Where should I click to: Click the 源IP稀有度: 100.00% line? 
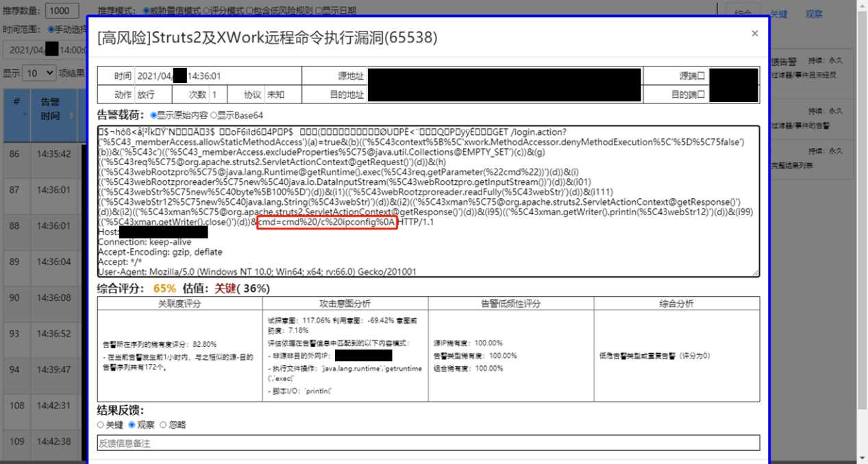[x=468, y=343]
